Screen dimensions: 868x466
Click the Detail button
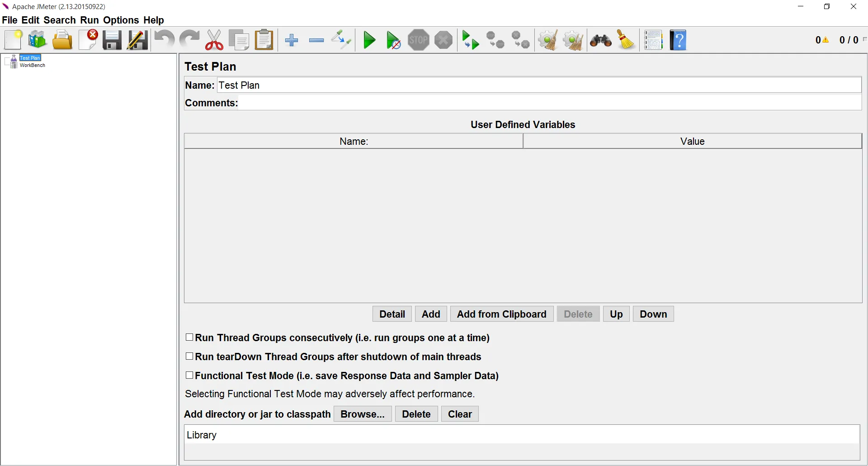tap(392, 314)
